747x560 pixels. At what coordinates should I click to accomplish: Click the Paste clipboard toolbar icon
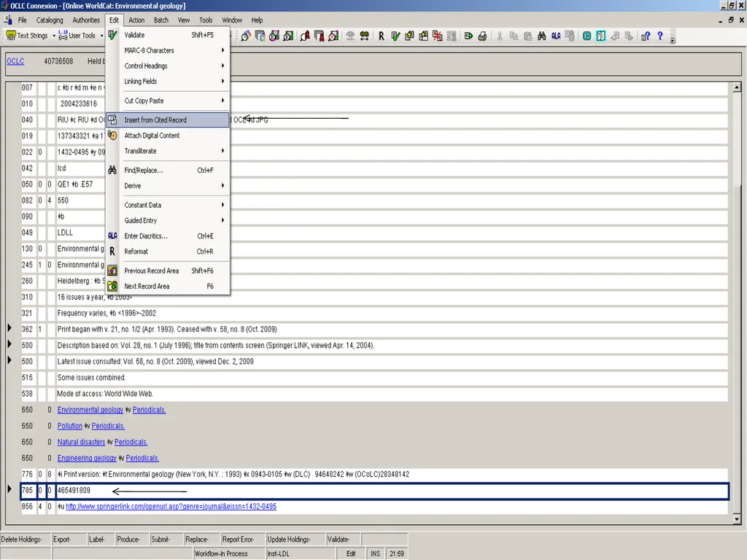[x=528, y=36]
